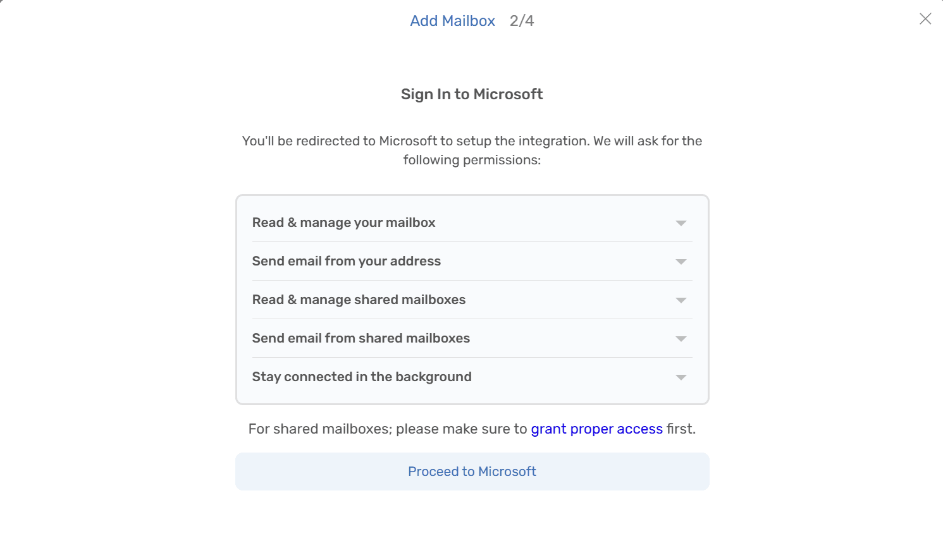943x560 pixels.
Task: Click the 'Read & manage shared mailboxes' label
Action: pyautogui.click(x=359, y=300)
